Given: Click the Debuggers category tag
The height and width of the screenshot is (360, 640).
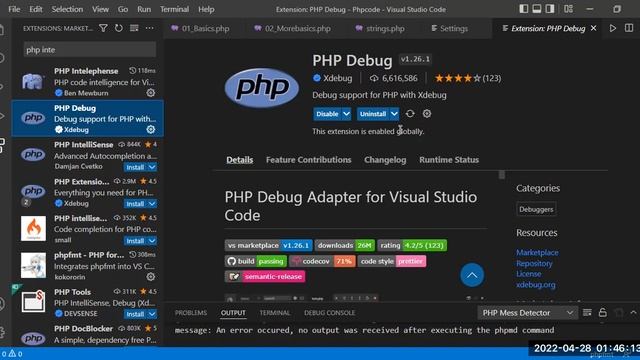Looking at the screenshot, I should (536, 209).
